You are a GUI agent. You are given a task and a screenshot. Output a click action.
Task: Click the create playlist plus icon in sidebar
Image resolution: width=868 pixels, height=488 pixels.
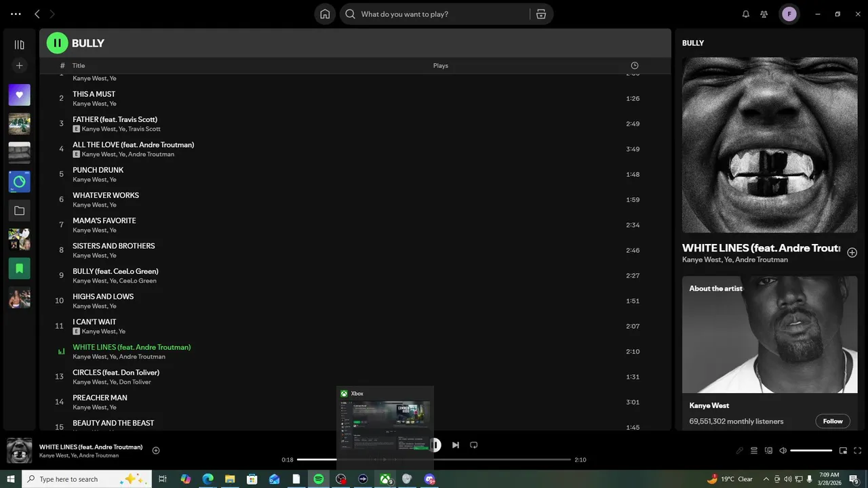pos(19,66)
